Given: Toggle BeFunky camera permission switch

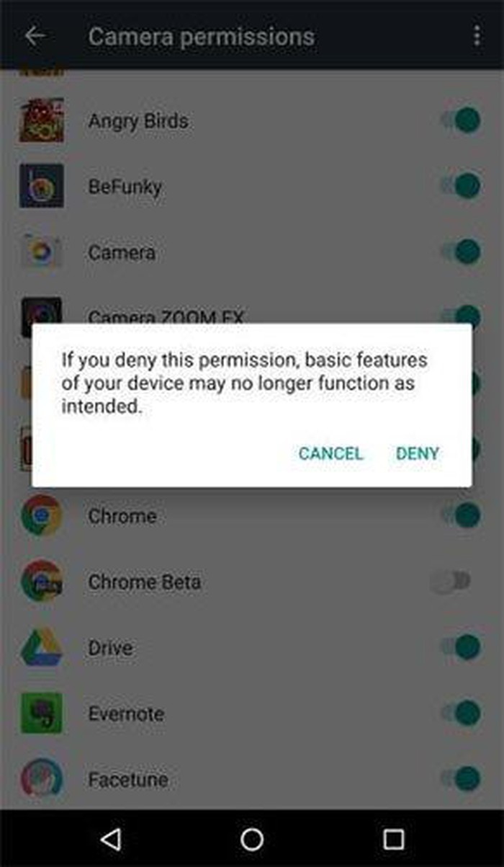Looking at the screenshot, I should (x=460, y=186).
